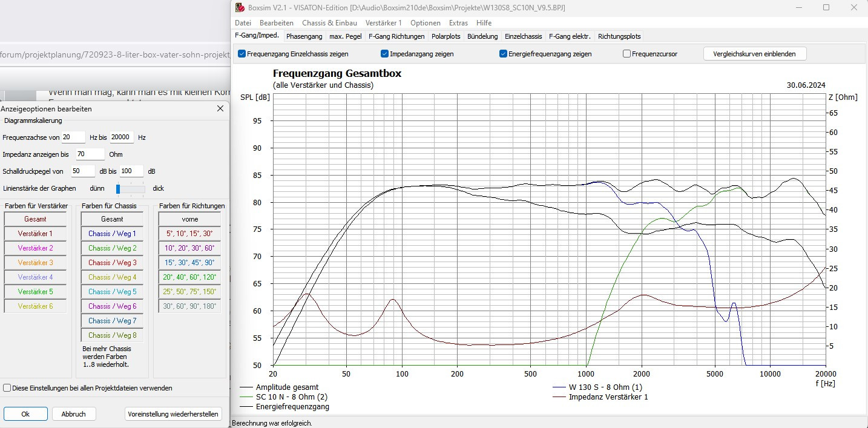The width and height of the screenshot is (868, 428).
Task: Open the Datei menu
Action: [x=243, y=22]
